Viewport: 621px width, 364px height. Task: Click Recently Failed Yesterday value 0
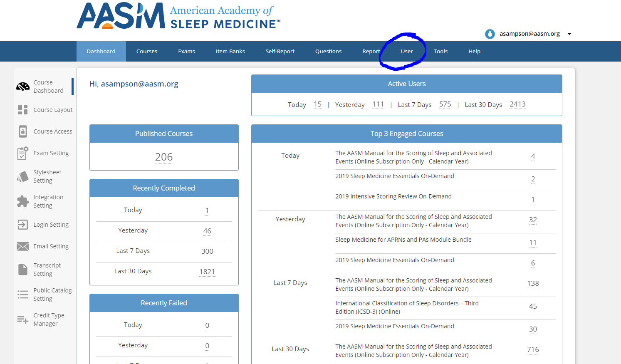click(x=207, y=346)
